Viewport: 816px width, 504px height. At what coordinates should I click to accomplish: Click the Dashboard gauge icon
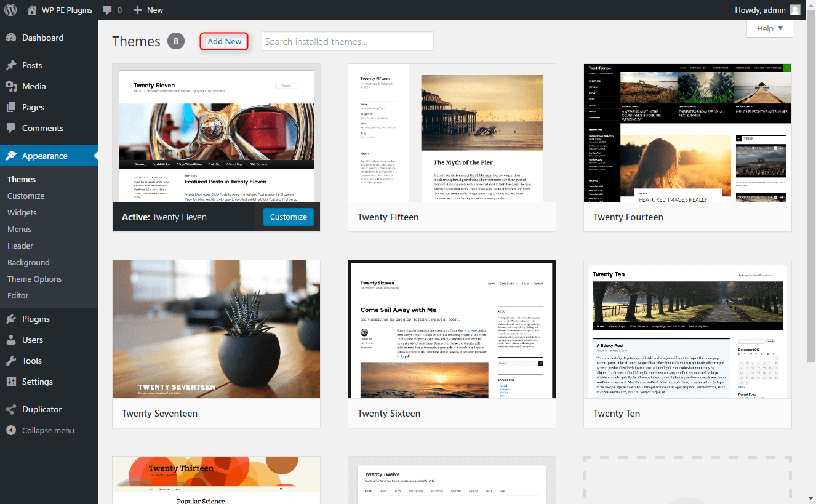[11, 38]
